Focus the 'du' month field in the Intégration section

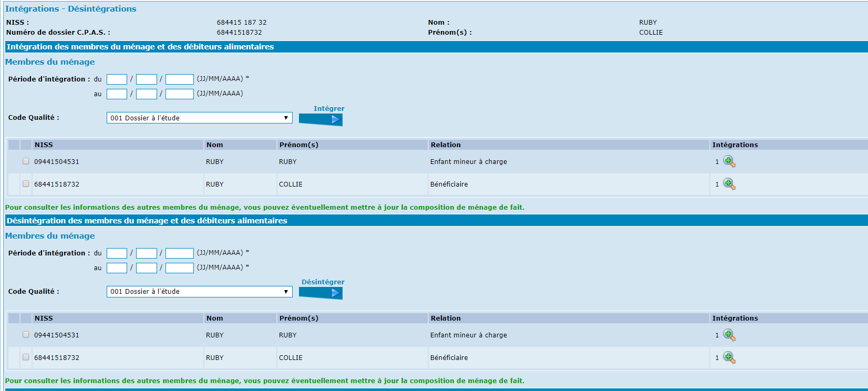pos(147,79)
